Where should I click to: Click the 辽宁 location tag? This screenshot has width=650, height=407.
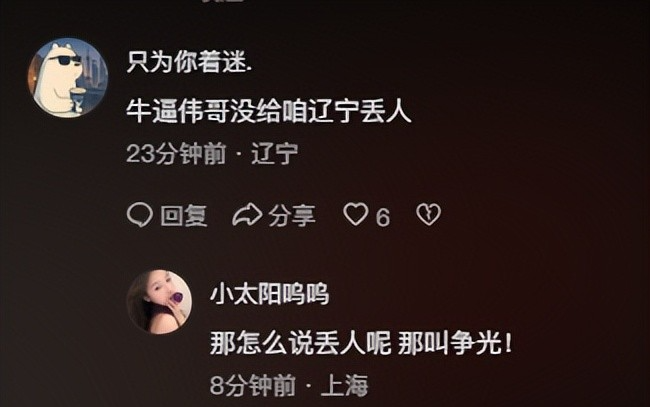pos(275,154)
